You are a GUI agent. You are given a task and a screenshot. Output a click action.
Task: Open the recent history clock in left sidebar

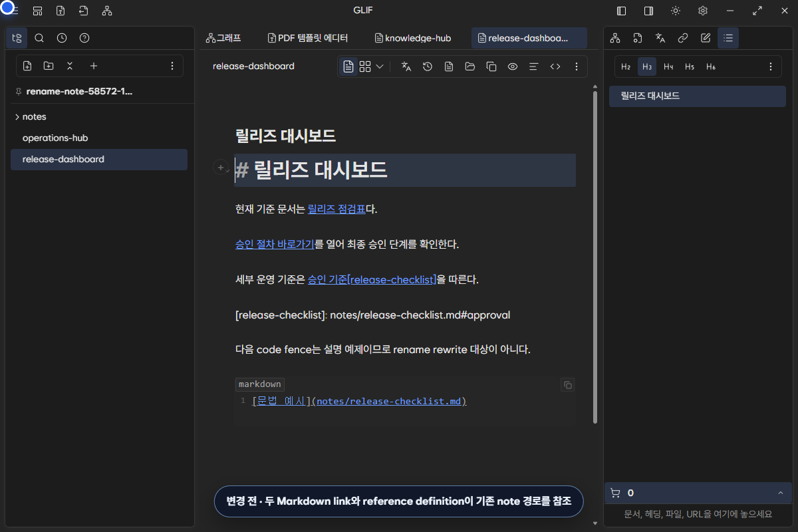click(62, 38)
